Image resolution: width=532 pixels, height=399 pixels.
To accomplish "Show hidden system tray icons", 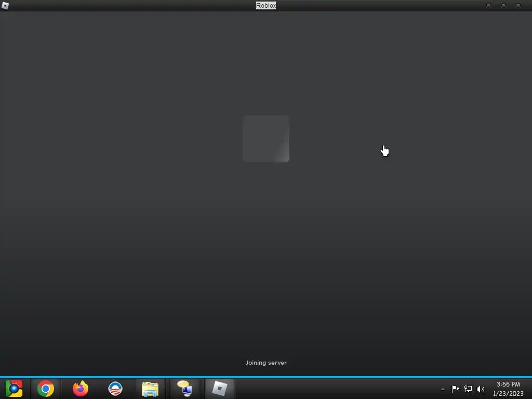I will pos(443,389).
